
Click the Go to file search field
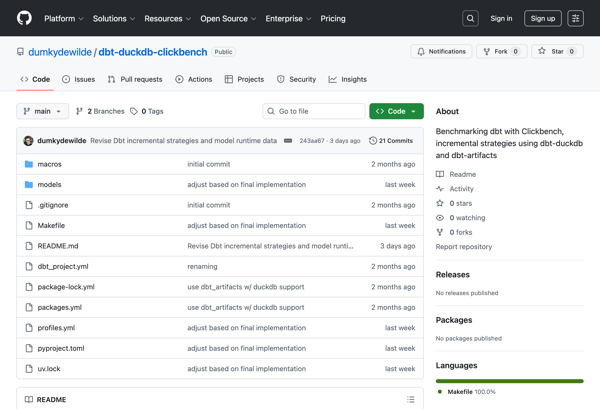313,111
